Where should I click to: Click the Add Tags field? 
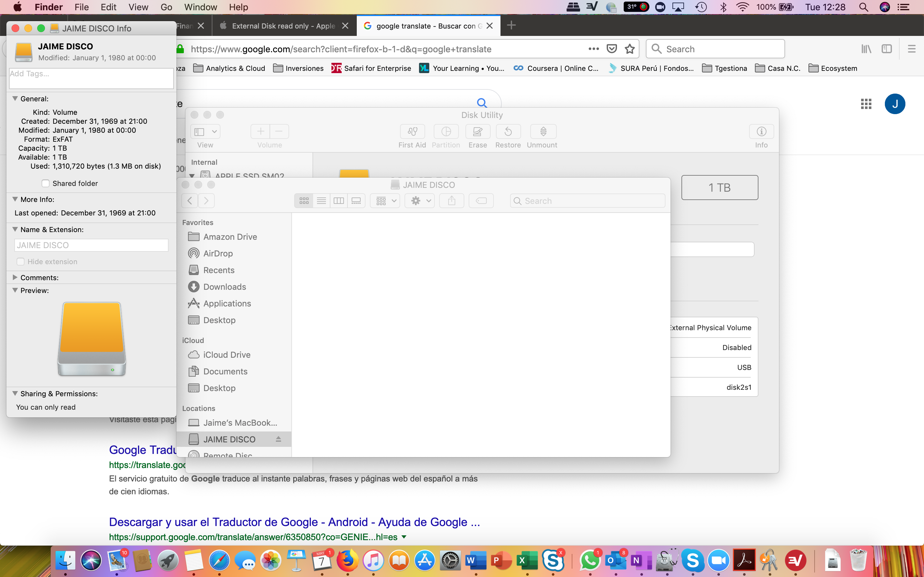pyautogui.click(x=91, y=78)
